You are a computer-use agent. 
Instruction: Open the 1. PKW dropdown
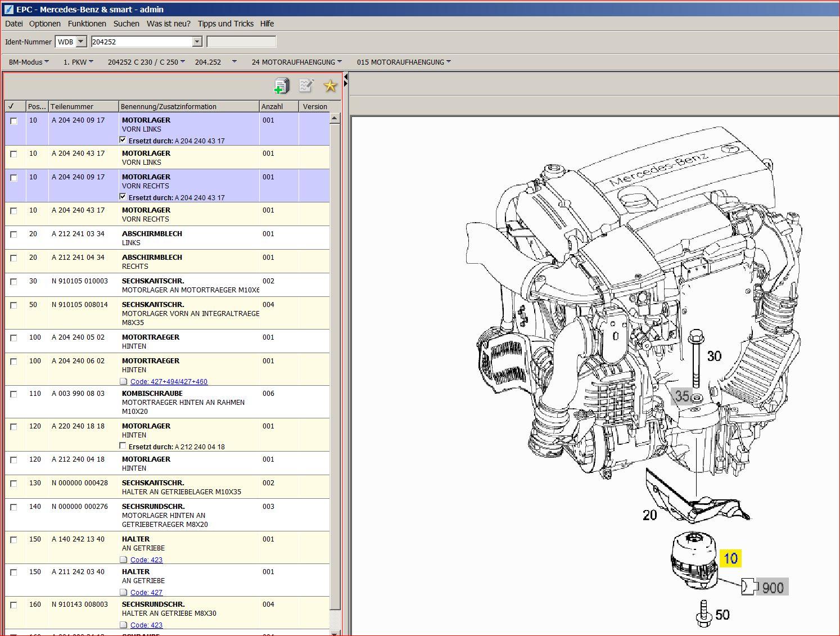click(78, 62)
